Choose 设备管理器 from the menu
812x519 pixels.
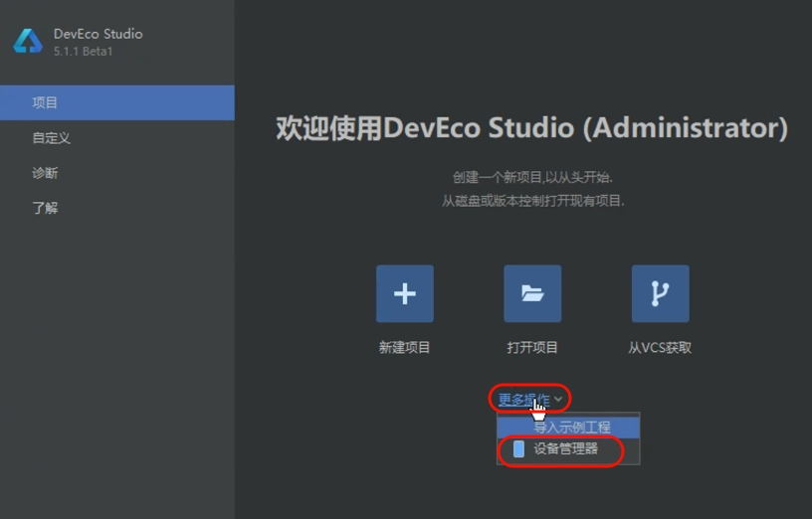click(x=568, y=448)
